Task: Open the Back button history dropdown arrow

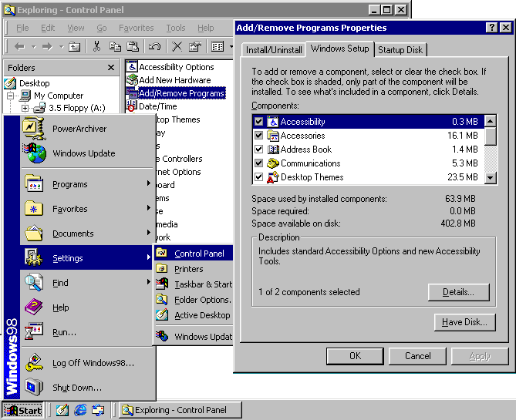Action: coord(34,47)
